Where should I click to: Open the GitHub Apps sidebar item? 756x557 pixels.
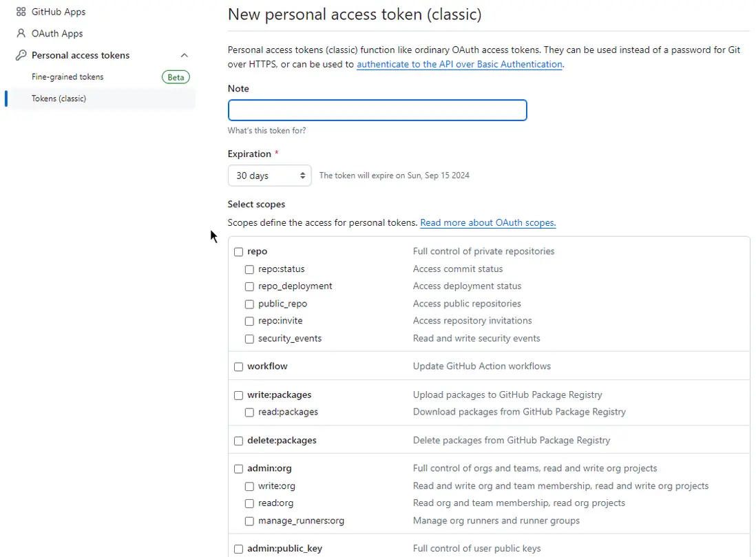click(x=59, y=12)
